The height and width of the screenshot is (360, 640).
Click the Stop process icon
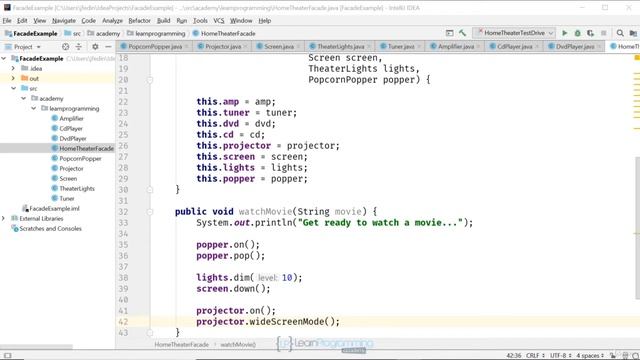603,33
